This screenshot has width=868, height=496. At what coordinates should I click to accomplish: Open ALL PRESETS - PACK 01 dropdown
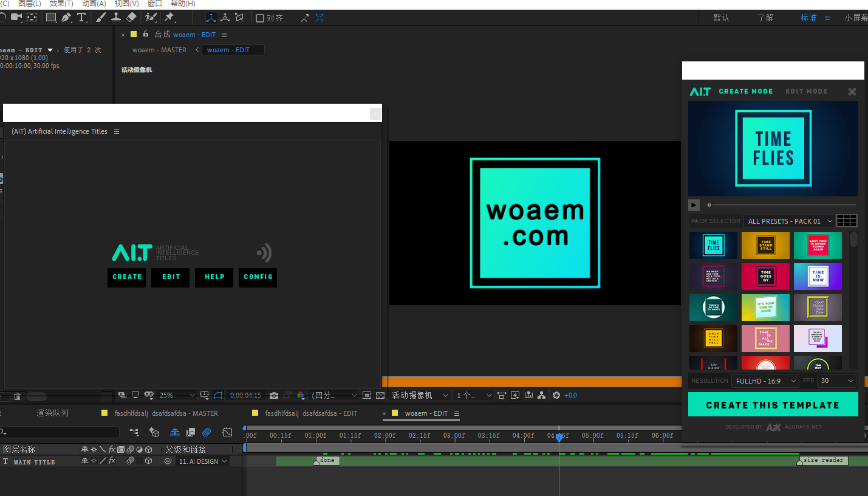point(789,221)
